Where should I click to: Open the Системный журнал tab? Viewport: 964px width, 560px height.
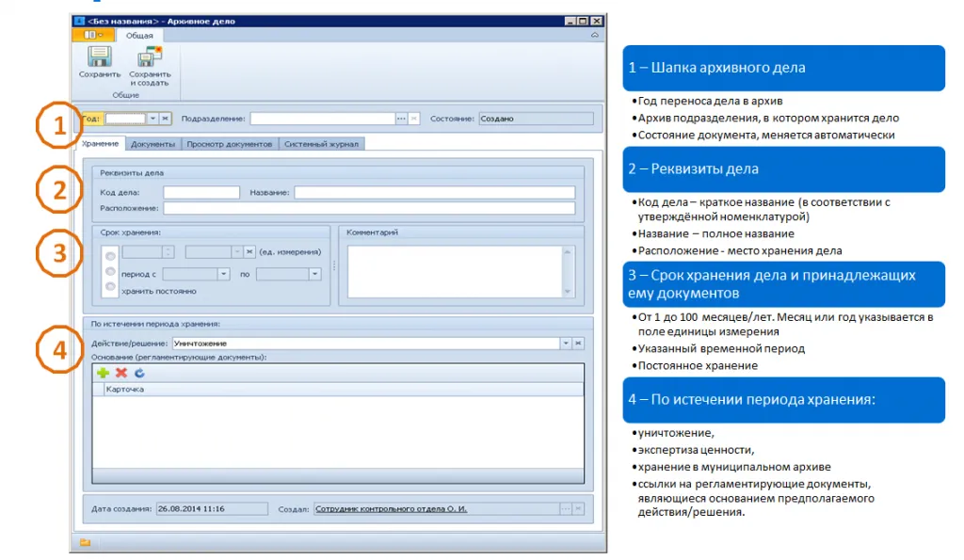pos(322,144)
